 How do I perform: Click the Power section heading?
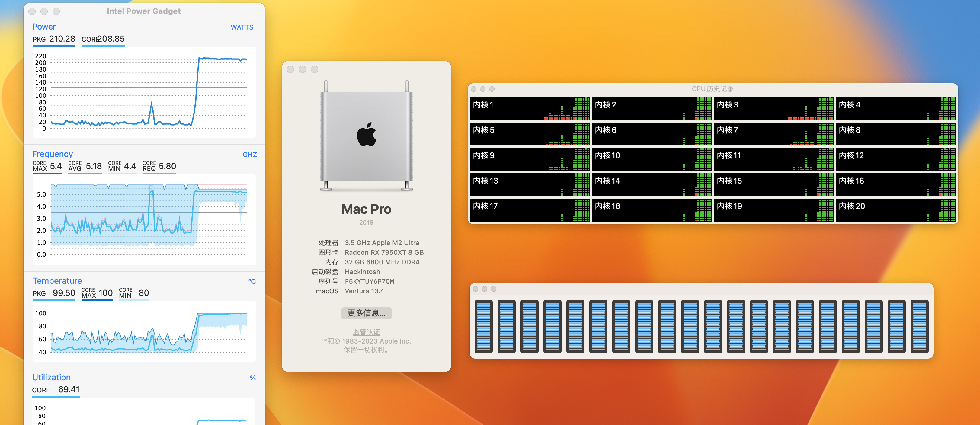coord(44,27)
